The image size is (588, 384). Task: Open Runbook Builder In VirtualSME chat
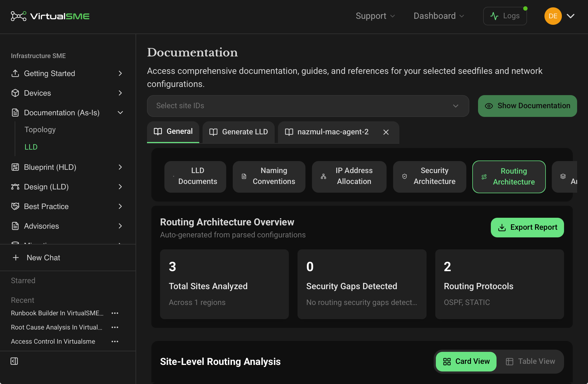pyautogui.click(x=57, y=313)
